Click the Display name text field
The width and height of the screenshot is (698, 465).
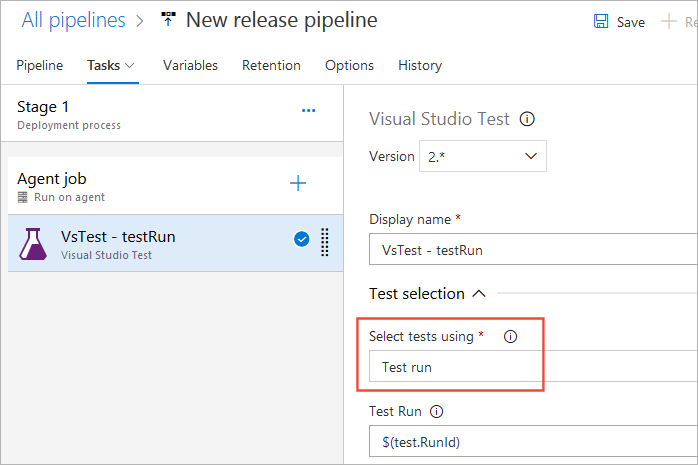(530, 249)
